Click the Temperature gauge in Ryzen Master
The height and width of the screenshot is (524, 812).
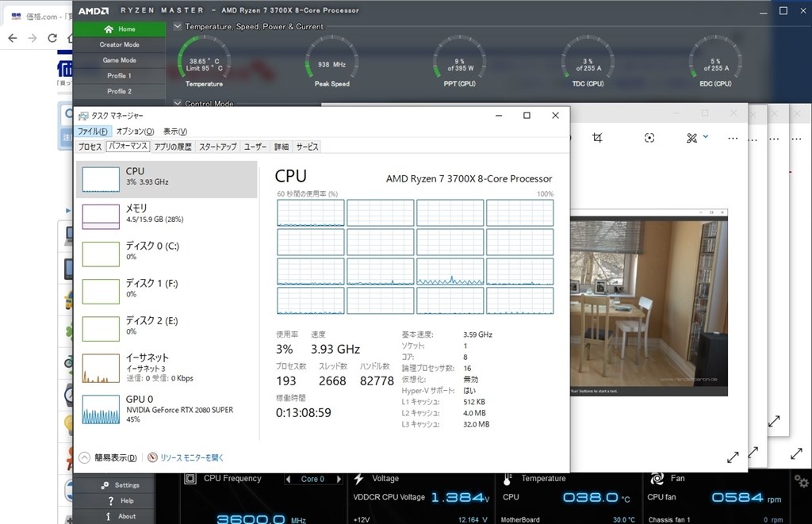(204, 61)
